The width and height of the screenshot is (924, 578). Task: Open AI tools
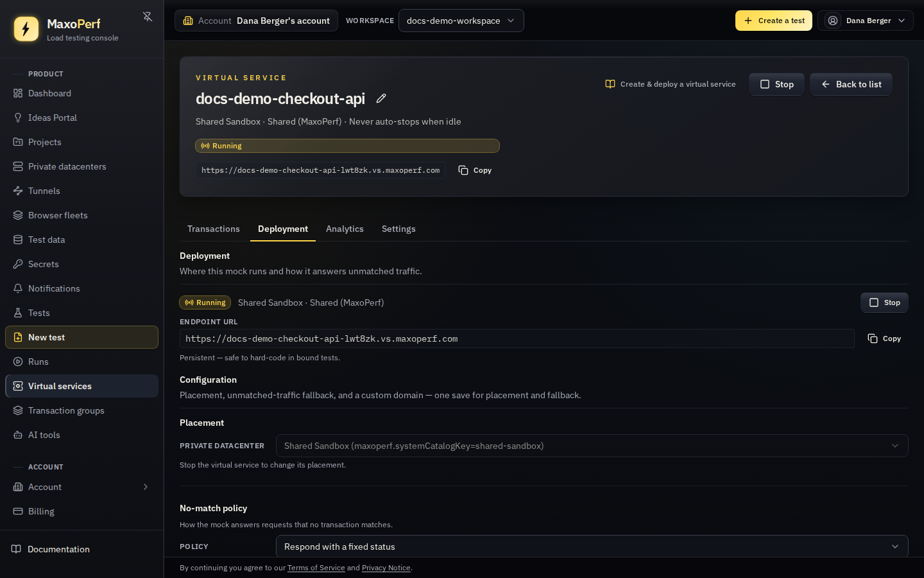pos(82,435)
